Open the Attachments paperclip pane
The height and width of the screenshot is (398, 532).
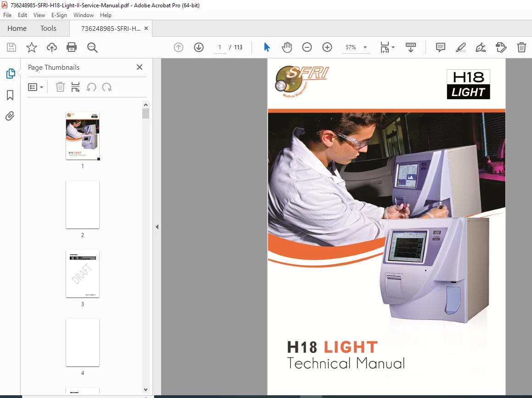[x=10, y=116]
